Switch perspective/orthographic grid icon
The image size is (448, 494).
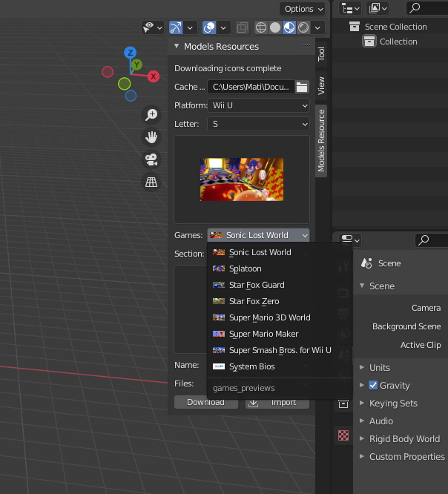[151, 182]
